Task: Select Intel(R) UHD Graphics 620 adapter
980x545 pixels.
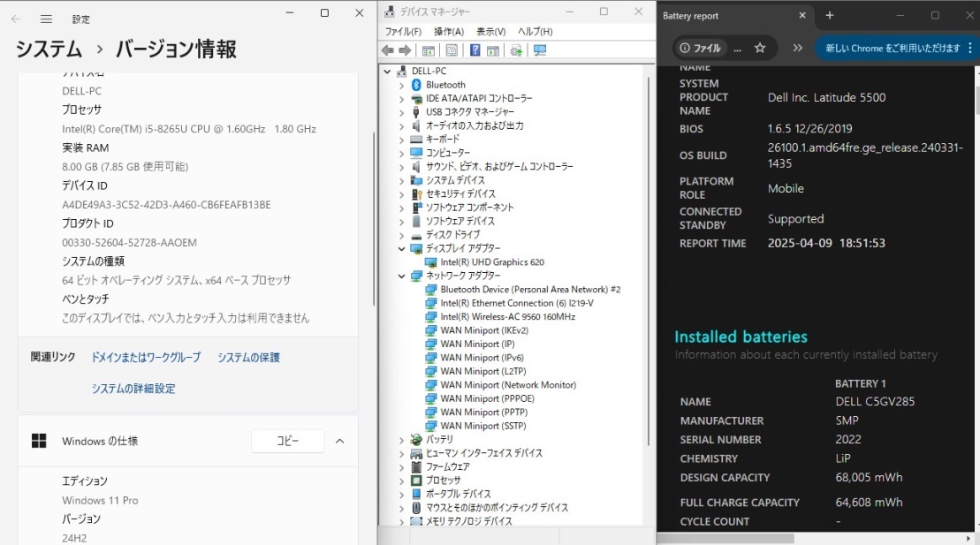Action: click(x=492, y=261)
